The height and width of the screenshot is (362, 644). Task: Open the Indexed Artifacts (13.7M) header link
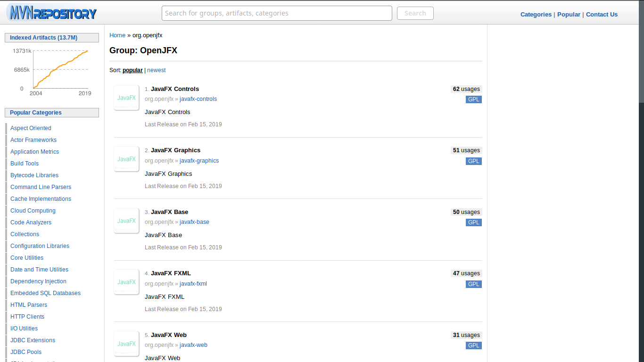coord(43,38)
